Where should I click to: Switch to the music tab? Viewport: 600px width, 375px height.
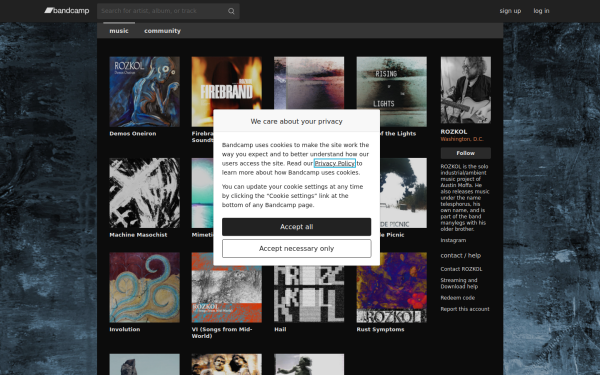coord(119,31)
